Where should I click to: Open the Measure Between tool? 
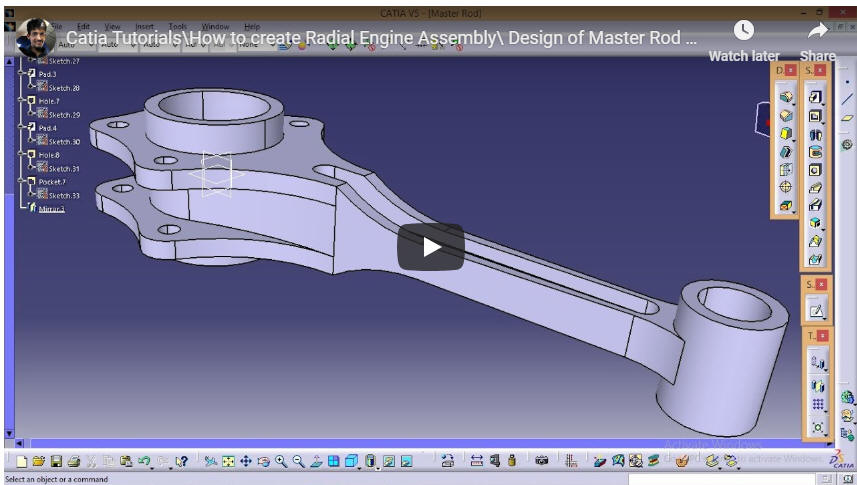(477, 461)
